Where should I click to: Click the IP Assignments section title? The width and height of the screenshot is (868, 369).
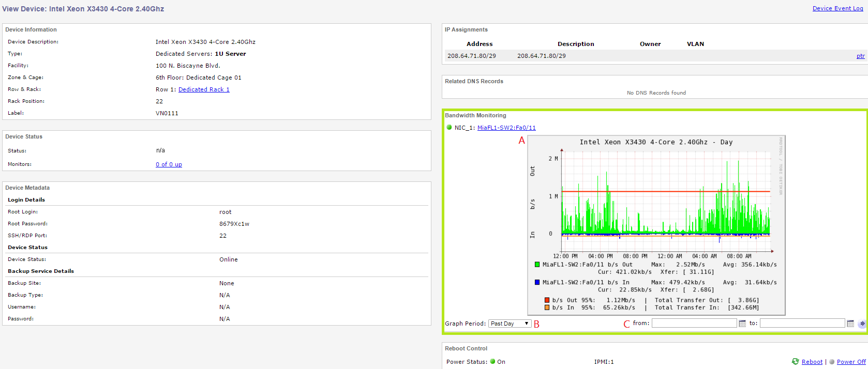tap(466, 29)
